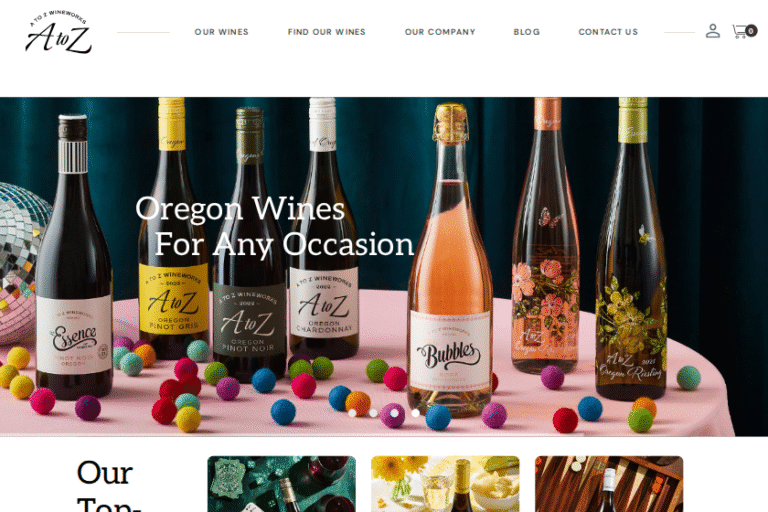Viewport: 768px width, 512px height.
Task: Select the first carousel slide dot
Action: pos(352,413)
